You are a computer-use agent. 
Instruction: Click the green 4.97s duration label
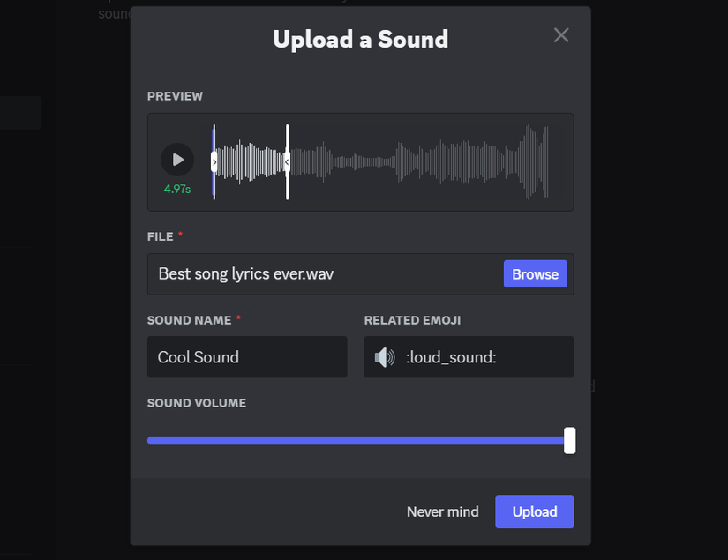176,188
